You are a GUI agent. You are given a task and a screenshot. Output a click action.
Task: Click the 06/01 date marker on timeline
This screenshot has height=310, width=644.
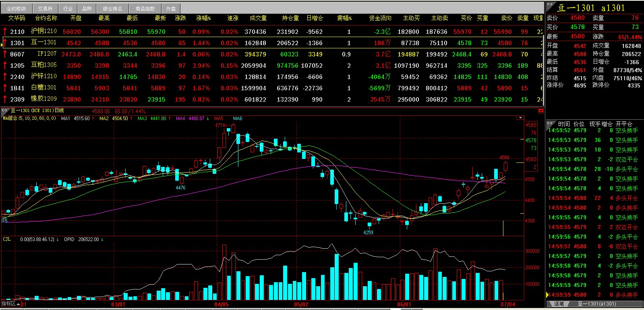click(x=404, y=304)
